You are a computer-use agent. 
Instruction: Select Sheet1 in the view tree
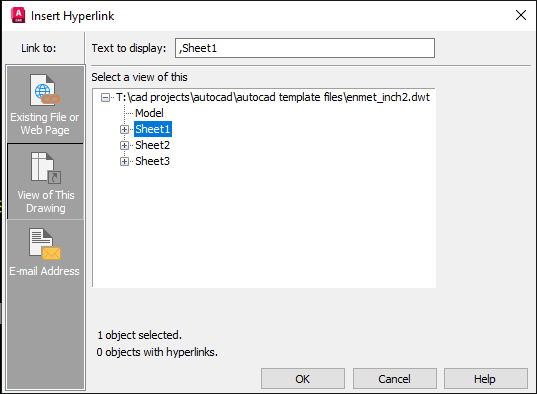[x=153, y=129]
